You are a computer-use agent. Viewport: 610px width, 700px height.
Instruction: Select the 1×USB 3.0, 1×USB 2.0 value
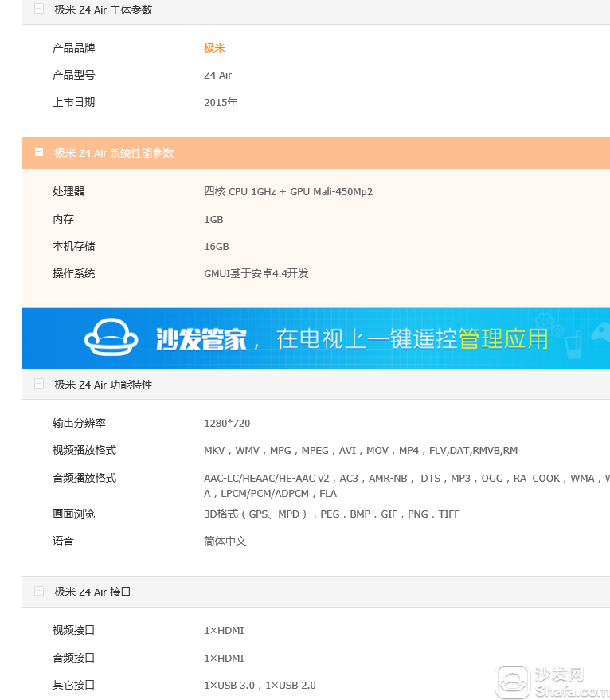(x=260, y=686)
